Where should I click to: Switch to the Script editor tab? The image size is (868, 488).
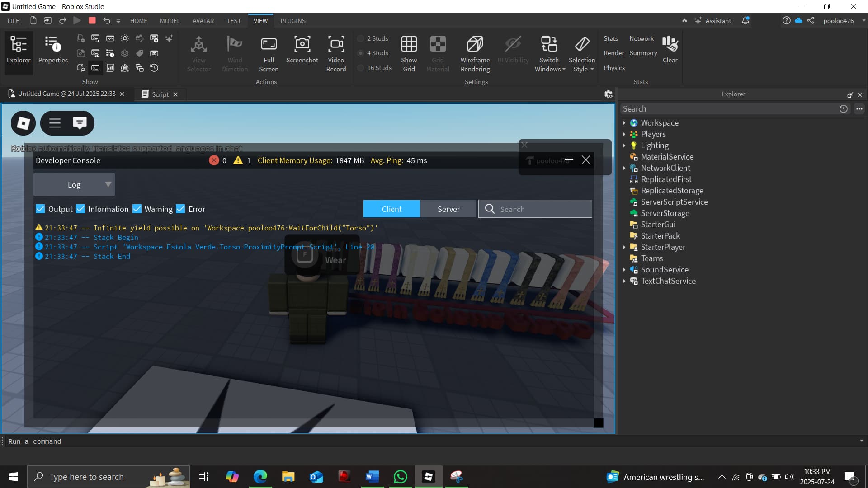point(159,94)
